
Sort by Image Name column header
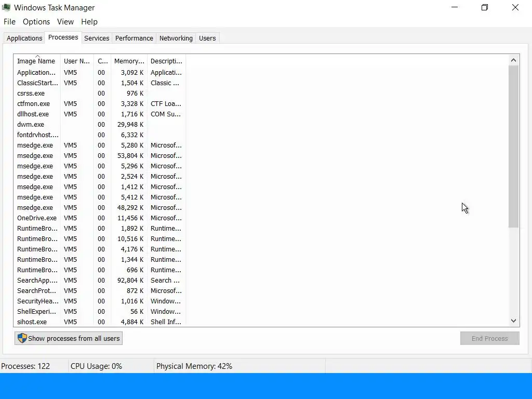pos(37,61)
